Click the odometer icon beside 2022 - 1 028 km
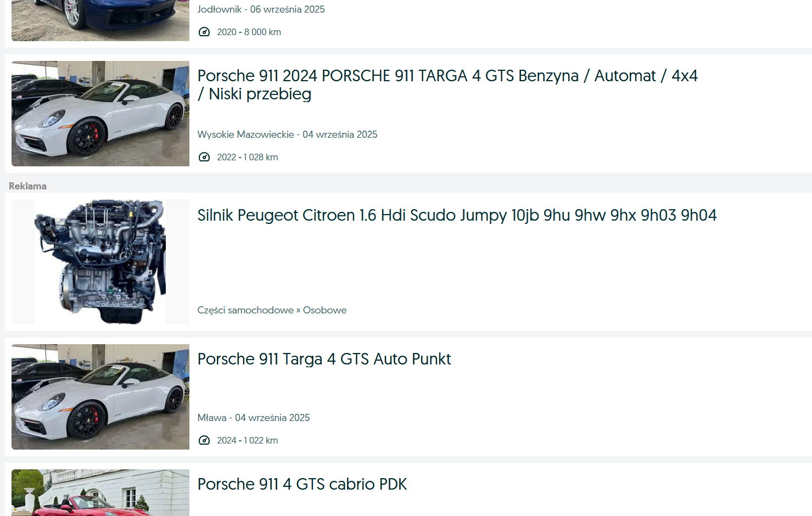This screenshot has width=812, height=516. click(x=204, y=157)
